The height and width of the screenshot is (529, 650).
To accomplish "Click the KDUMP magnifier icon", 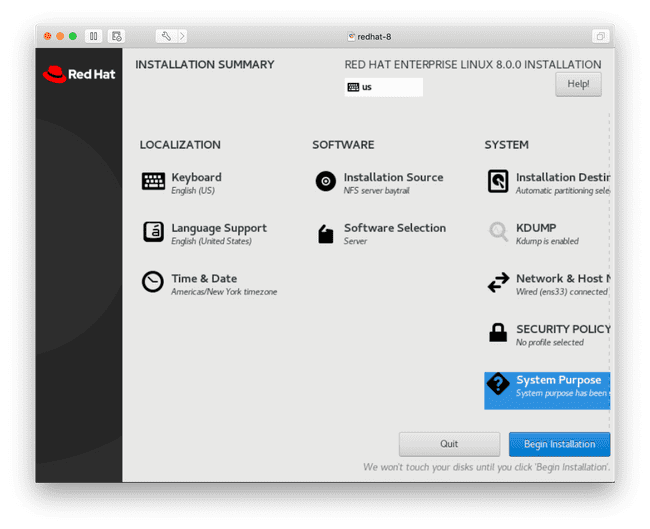I will point(498,231).
